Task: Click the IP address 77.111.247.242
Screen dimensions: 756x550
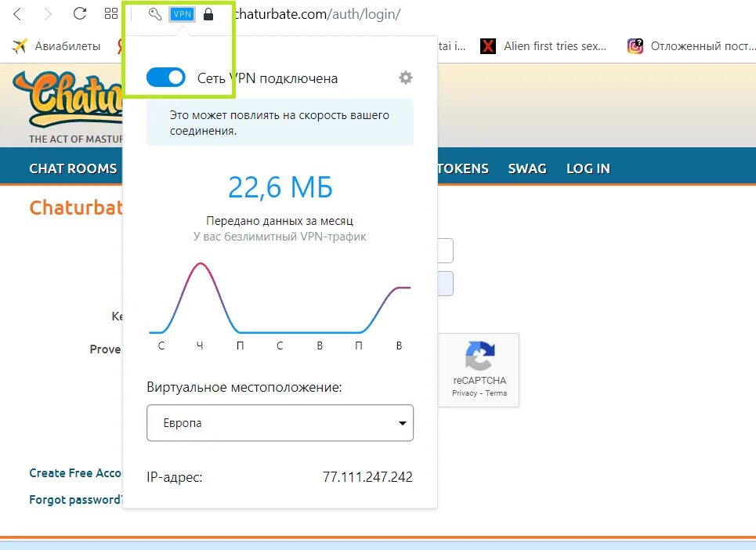Action: tap(367, 477)
